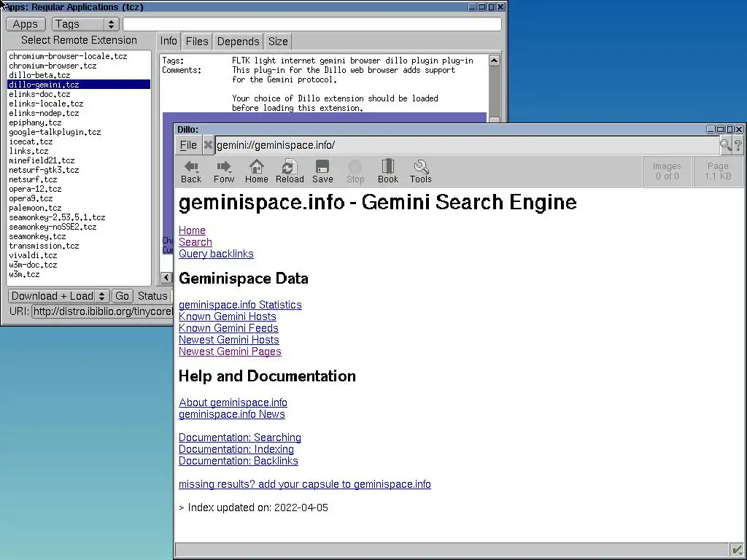The height and width of the screenshot is (560, 747).
Task: Click the Go button in Apps window
Action: point(122,296)
